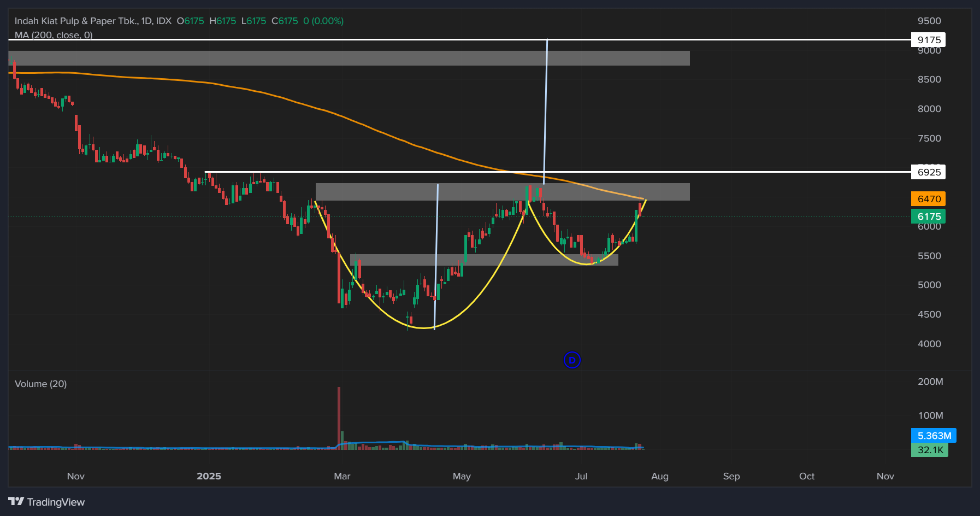Click the blue D dividend marker icon

pos(572,360)
